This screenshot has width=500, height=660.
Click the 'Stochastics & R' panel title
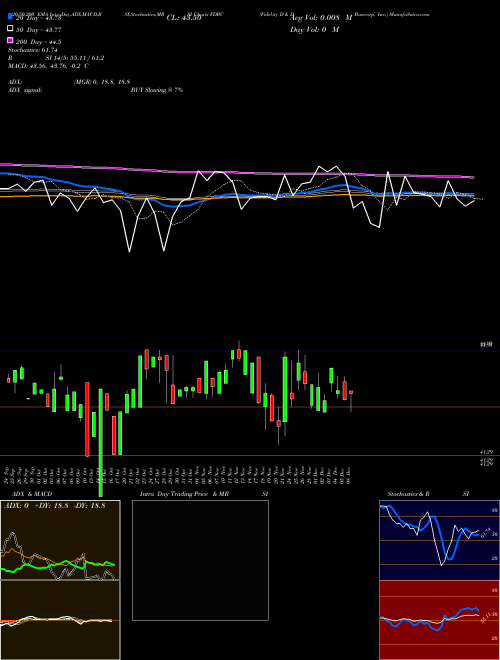tap(409, 494)
